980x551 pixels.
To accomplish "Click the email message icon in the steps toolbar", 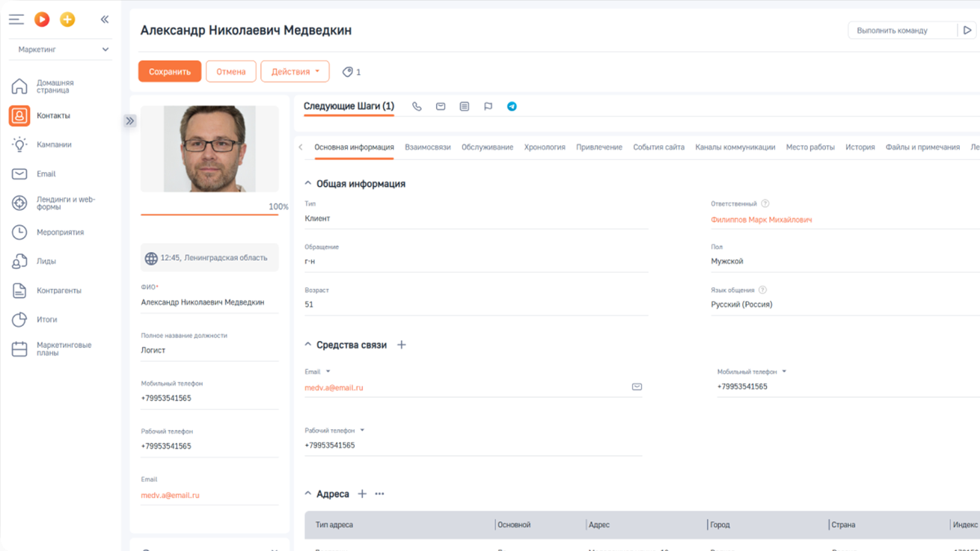I will 441,106.
